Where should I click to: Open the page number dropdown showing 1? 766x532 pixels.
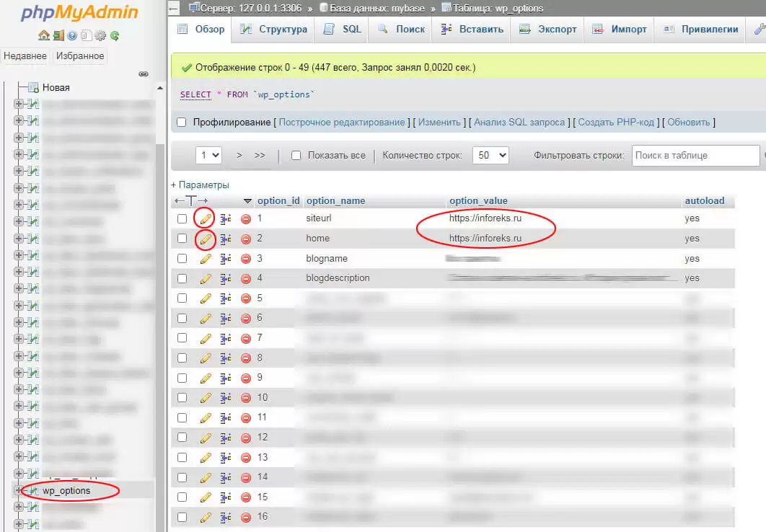(210, 155)
